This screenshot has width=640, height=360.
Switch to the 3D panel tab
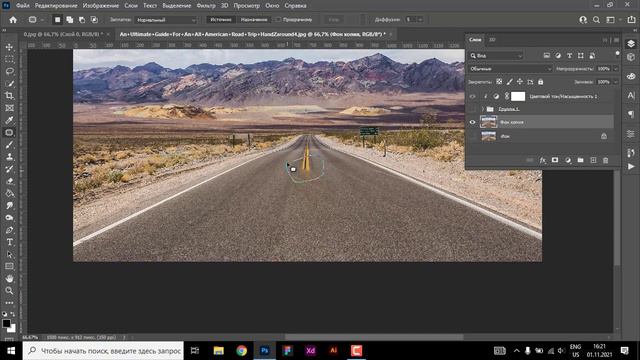[x=492, y=40]
